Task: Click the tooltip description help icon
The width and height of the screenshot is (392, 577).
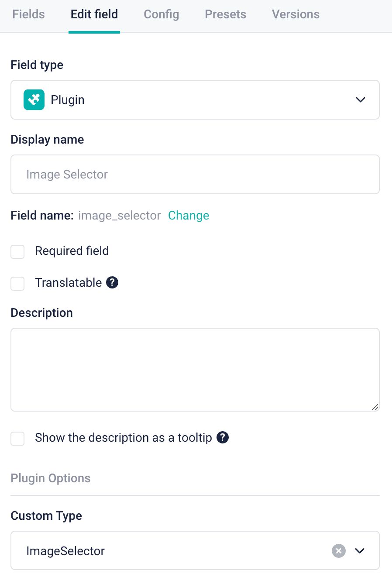Action: 223,437
